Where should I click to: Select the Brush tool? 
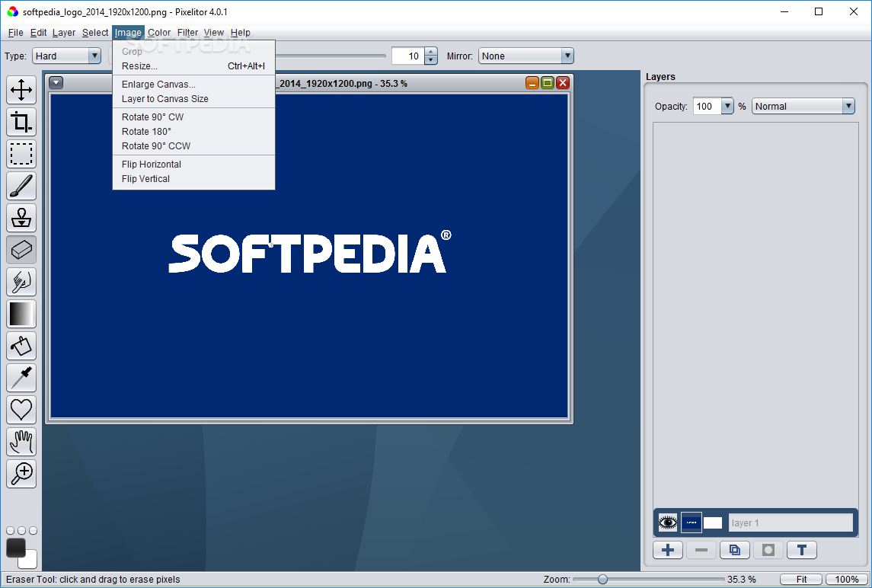coord(21,186)
